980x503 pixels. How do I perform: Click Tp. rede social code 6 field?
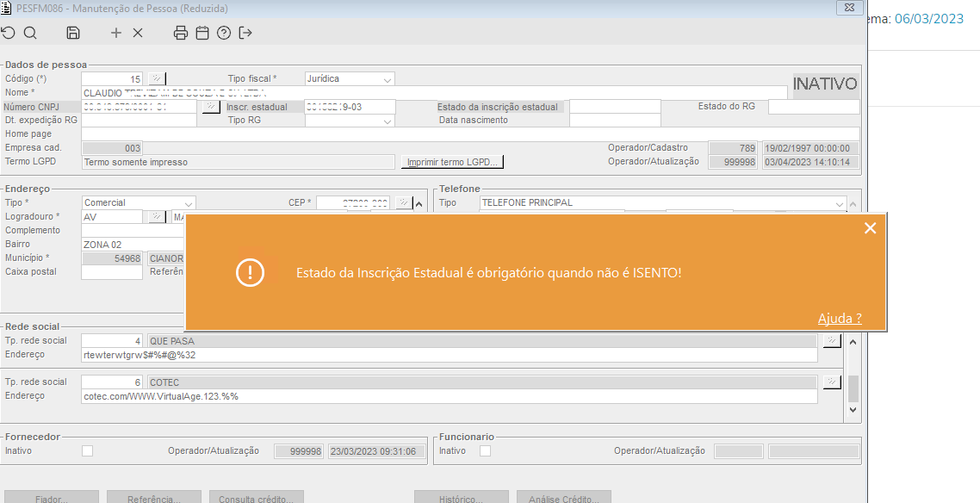(x=112, y=382)
